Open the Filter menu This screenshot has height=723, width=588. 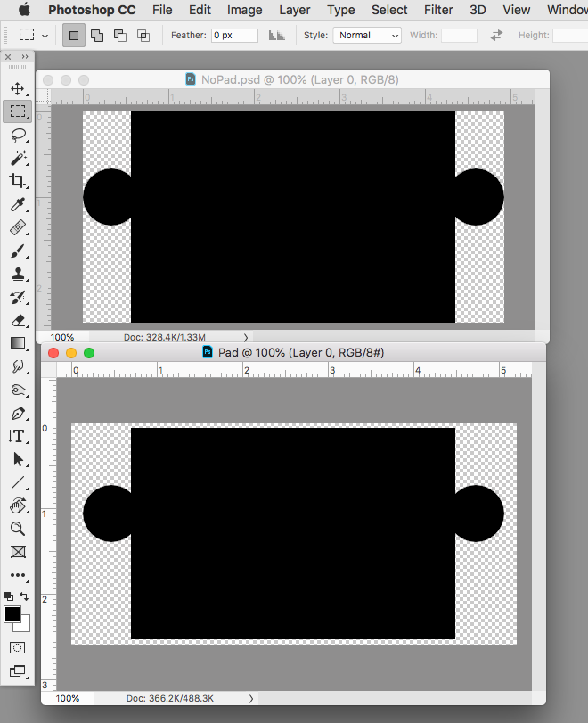click(438, 10)
